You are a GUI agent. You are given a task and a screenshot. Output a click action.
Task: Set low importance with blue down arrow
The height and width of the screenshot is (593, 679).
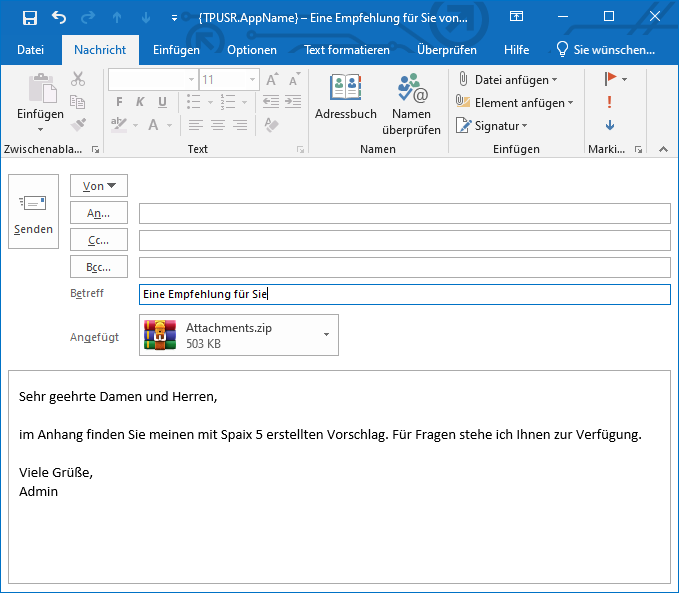coord(609,126)
